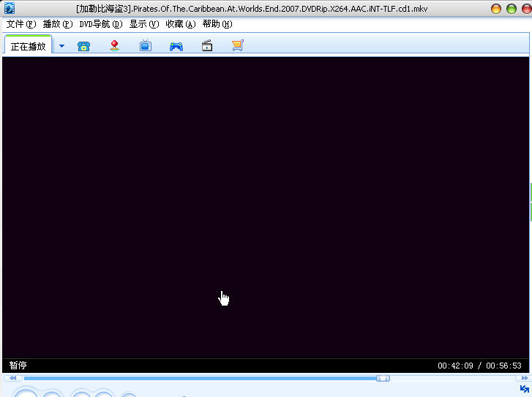Open the film clapperboard icon tab
532x397 pixels.
tap(207, 46)
